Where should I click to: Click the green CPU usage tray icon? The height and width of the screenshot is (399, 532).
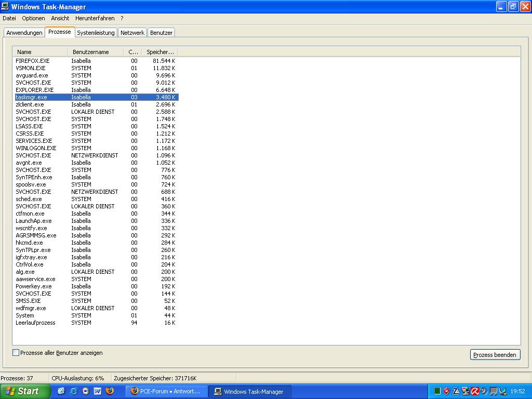(437, 391)
